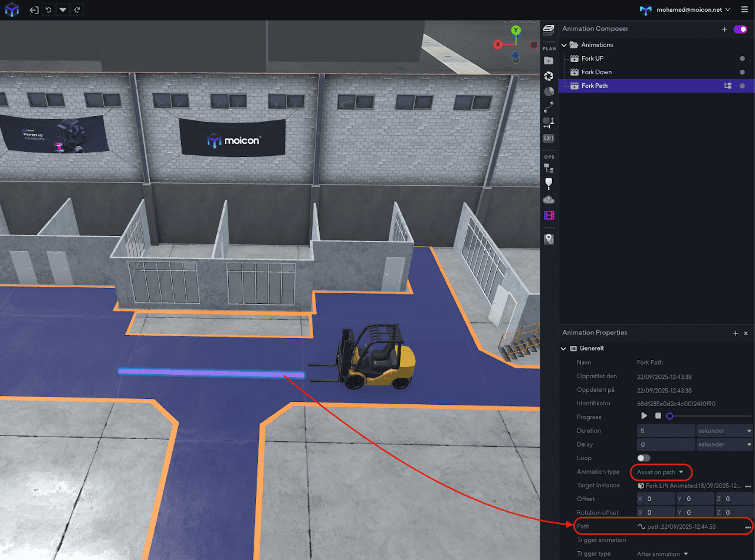Click the exit/back arrow icon

point(34,10)
